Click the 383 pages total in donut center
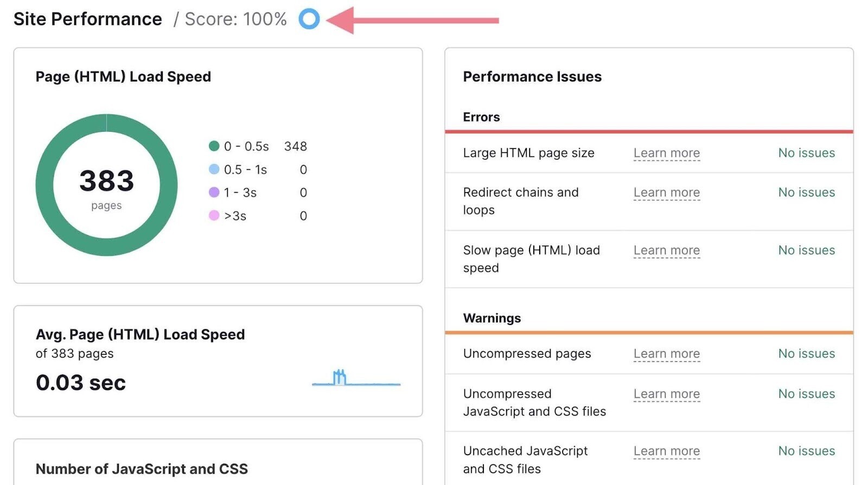 coord(106,181)
